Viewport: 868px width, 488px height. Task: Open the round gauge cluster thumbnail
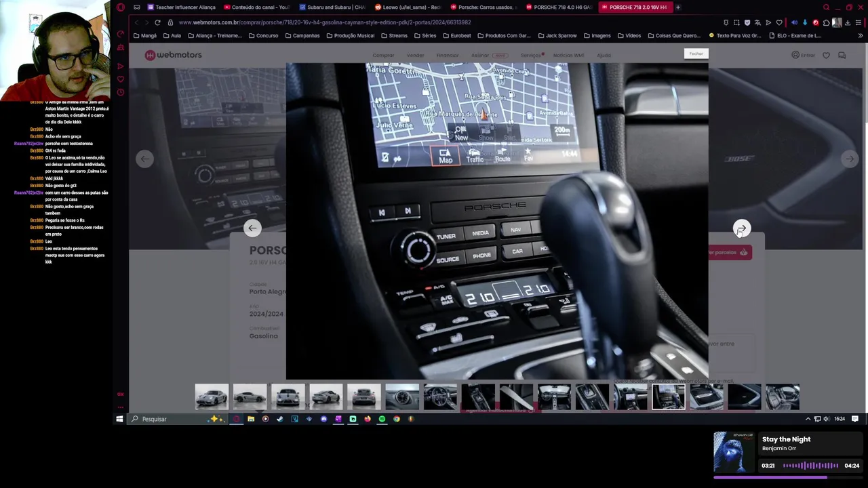(x=402, y=397)
